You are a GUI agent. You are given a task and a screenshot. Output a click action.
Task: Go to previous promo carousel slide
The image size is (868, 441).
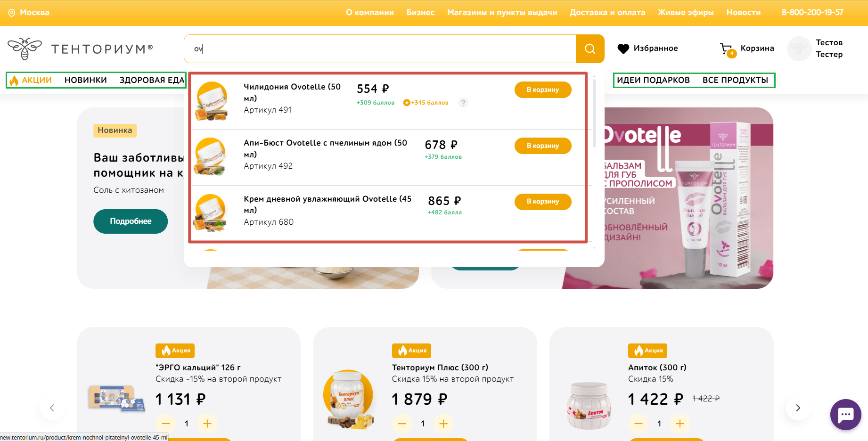[x=52, y=408]
